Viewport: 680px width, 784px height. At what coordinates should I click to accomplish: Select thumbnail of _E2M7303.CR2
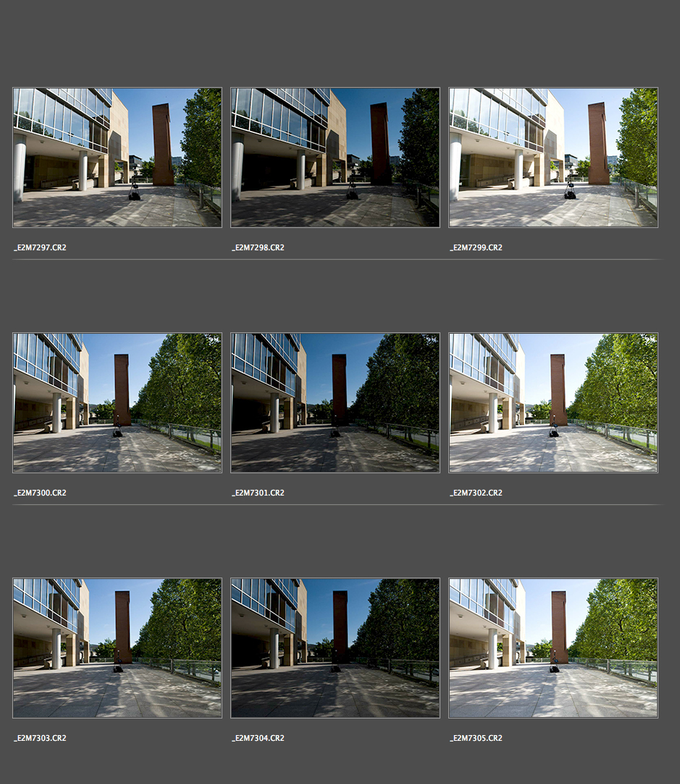point(117,648)
